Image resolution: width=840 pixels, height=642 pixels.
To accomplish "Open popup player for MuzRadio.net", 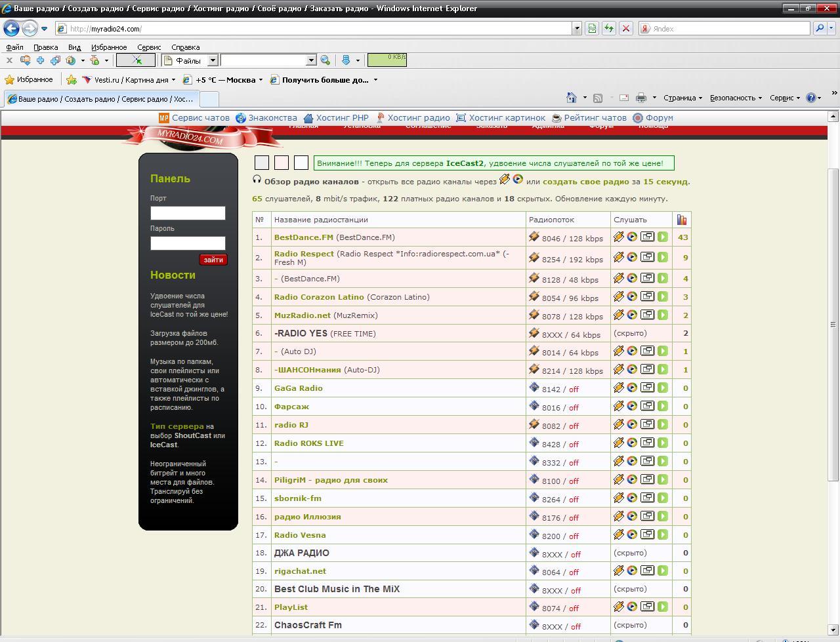I will 647,315.
